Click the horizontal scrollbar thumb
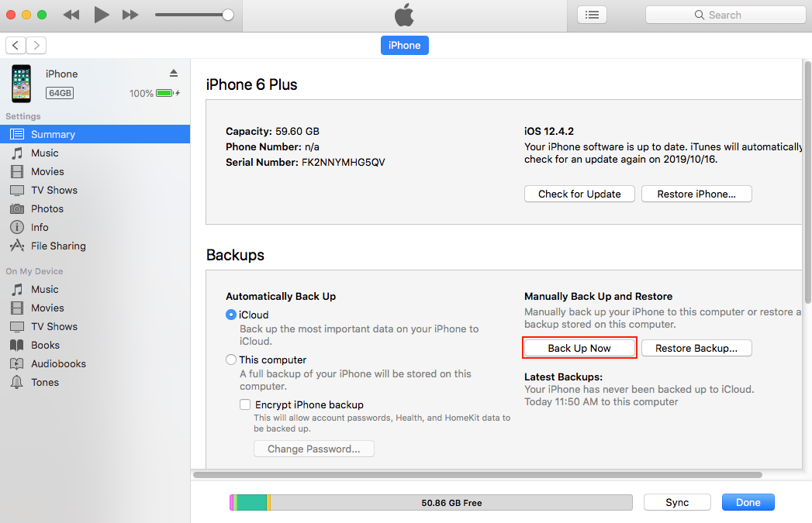The width and height of the screenshot is (812, 523). (x=478, y=475)
